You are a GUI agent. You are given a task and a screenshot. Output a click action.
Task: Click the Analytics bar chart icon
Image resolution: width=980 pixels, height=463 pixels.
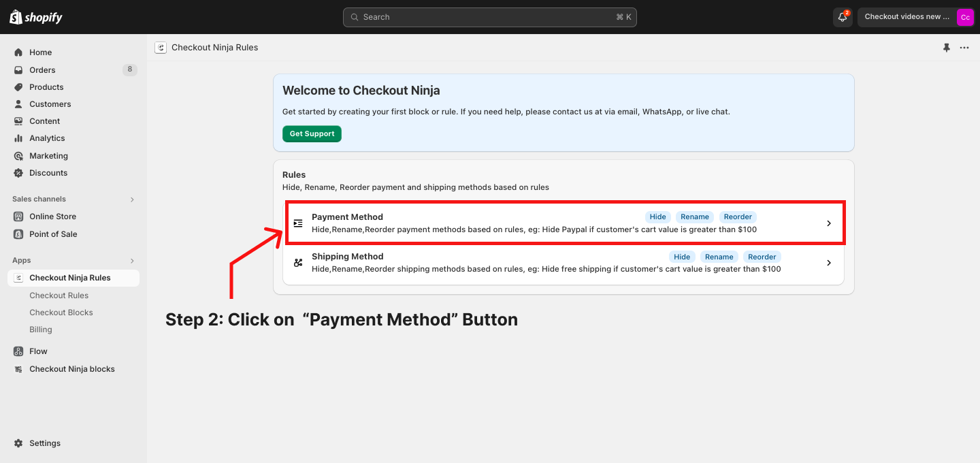(18, 138)
